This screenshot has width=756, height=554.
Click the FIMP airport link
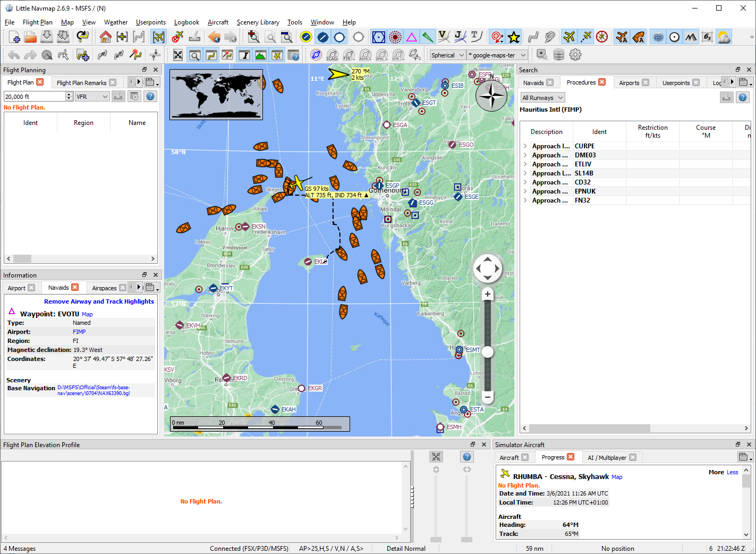pos(79,332)
